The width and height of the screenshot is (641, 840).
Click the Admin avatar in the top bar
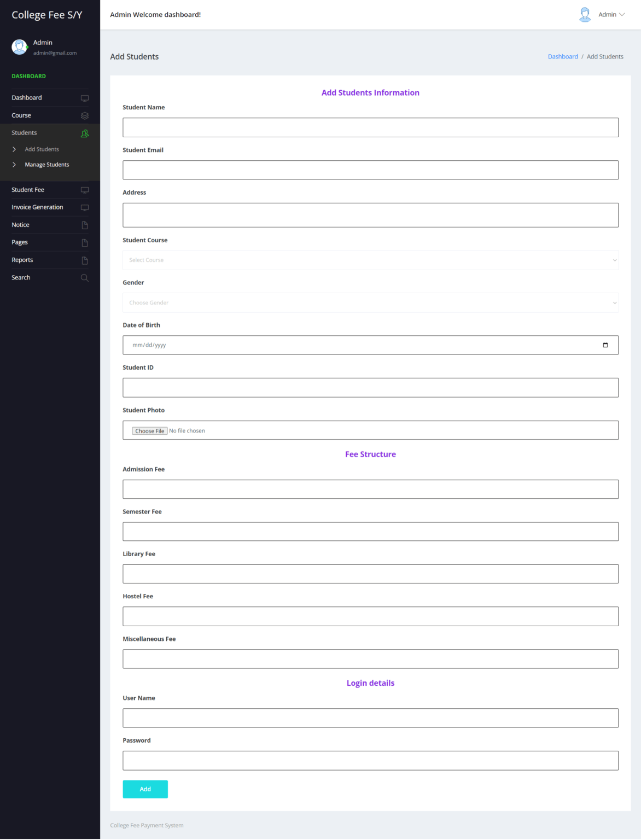[585, 14]
